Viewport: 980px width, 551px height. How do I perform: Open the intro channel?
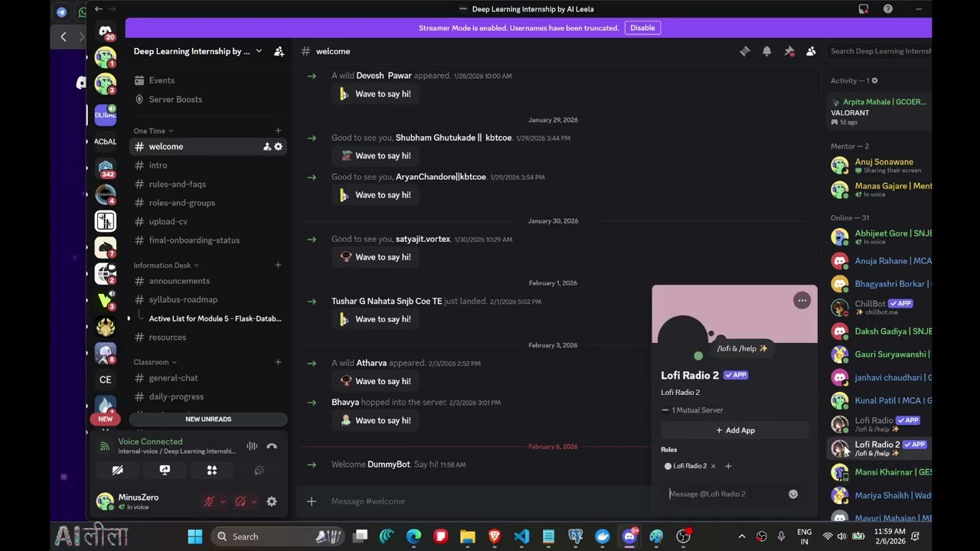[x=208, y=165]
